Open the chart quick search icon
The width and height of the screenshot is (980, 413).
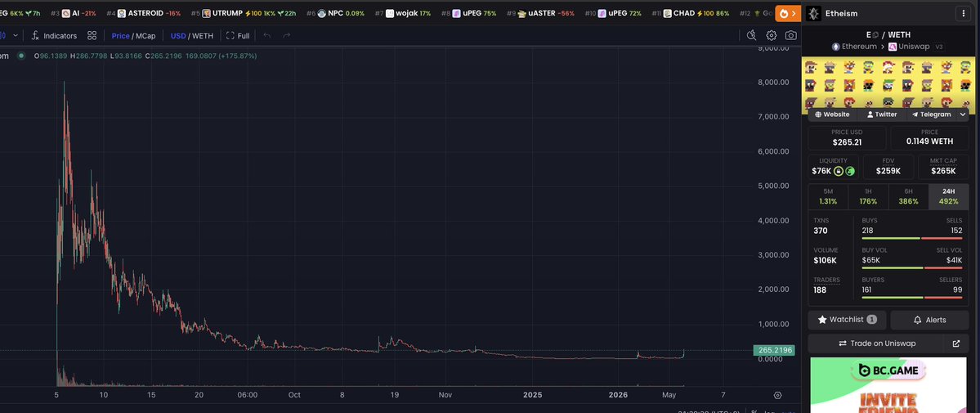(x=751, y=36)
